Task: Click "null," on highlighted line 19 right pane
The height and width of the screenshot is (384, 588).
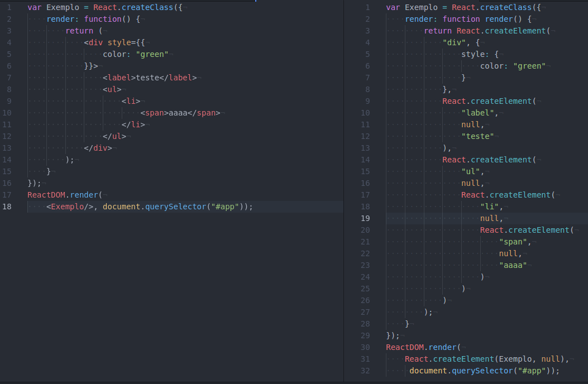Action: [x=491, y=218]
